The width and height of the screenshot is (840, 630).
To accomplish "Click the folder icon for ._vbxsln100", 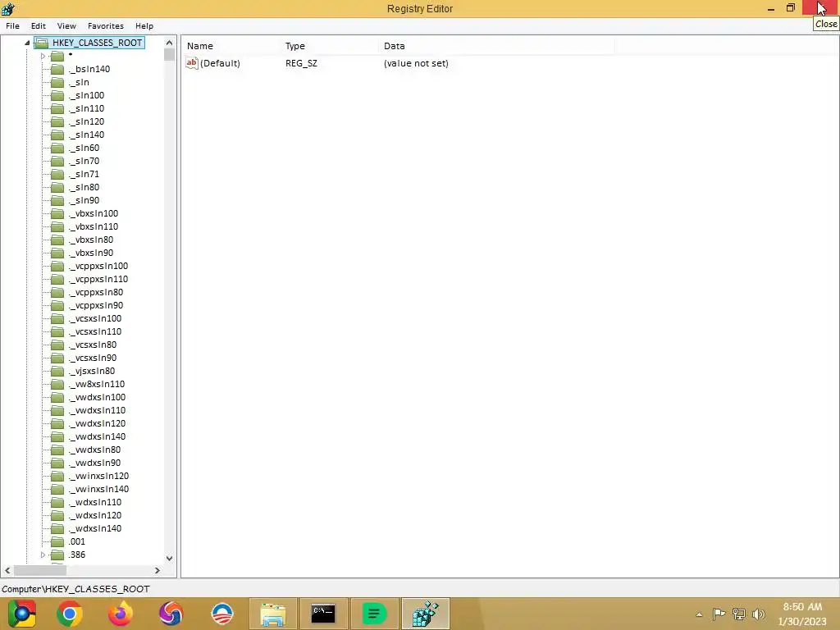I will point(57,214).
